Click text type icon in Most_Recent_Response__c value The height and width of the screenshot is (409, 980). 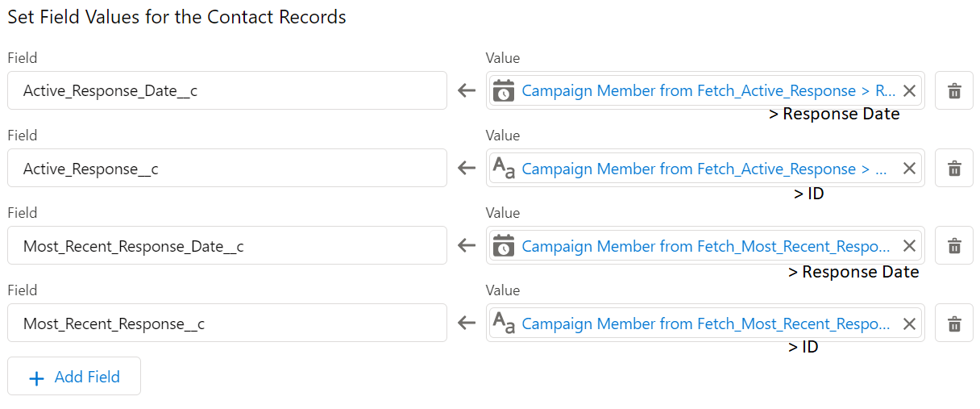click(x=504, y=323)
